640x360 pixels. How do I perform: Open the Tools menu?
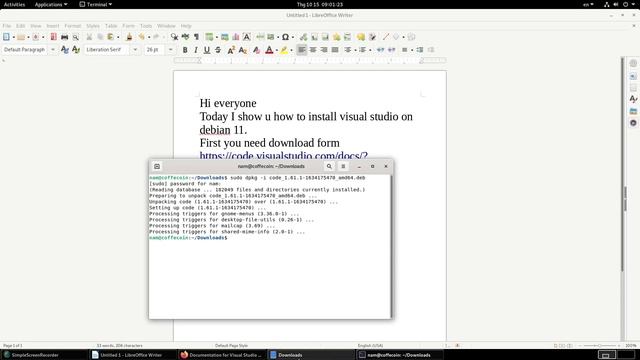146,26
